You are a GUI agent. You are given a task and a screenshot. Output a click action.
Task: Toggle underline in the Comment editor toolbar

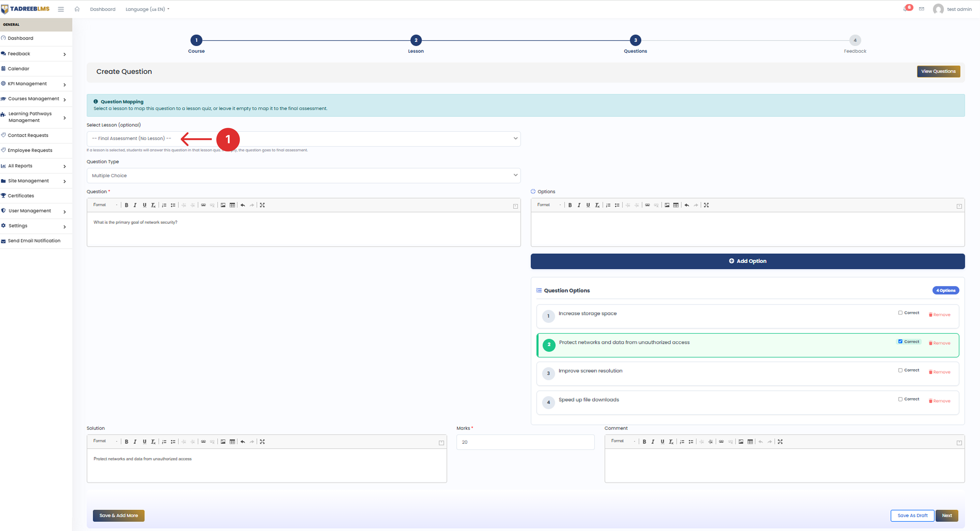662,442
